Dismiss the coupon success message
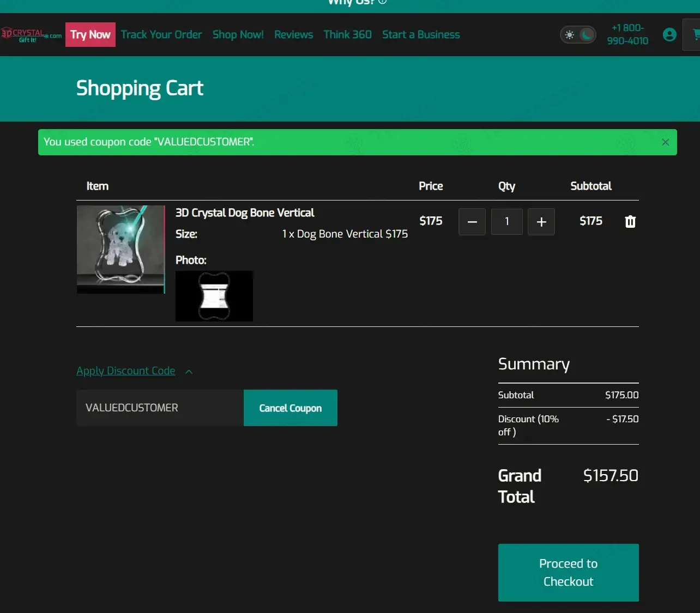700x613 pixels. pos(665,142)
